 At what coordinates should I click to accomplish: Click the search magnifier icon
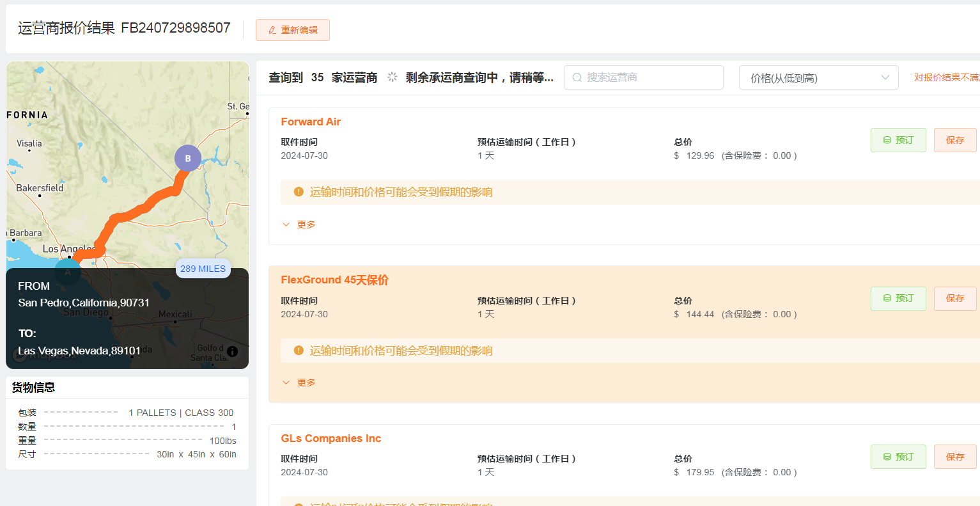[577, 77]
